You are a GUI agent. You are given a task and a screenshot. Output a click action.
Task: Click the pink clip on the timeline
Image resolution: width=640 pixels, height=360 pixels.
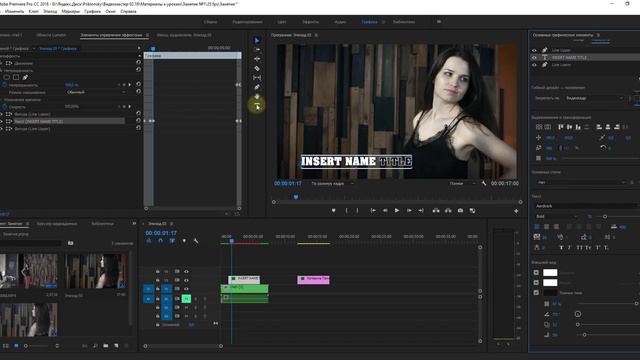313,280
